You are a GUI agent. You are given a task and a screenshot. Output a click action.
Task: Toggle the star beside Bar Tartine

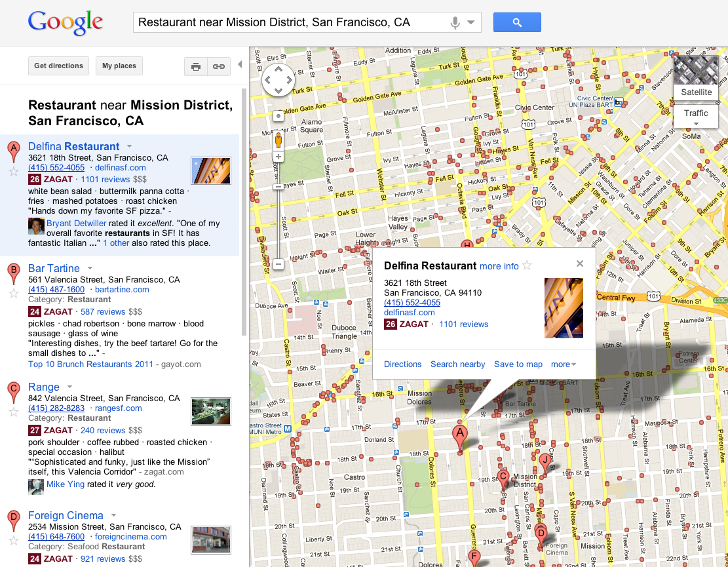13,293
